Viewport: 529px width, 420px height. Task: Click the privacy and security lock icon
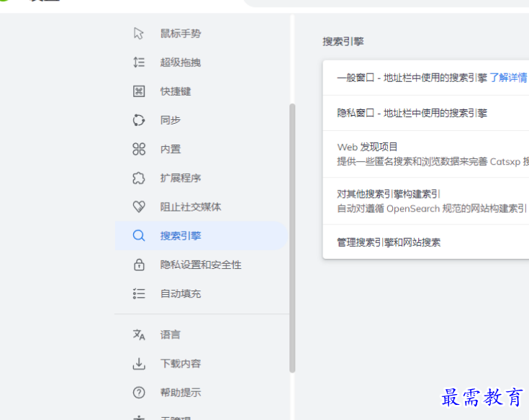(139, 265)
